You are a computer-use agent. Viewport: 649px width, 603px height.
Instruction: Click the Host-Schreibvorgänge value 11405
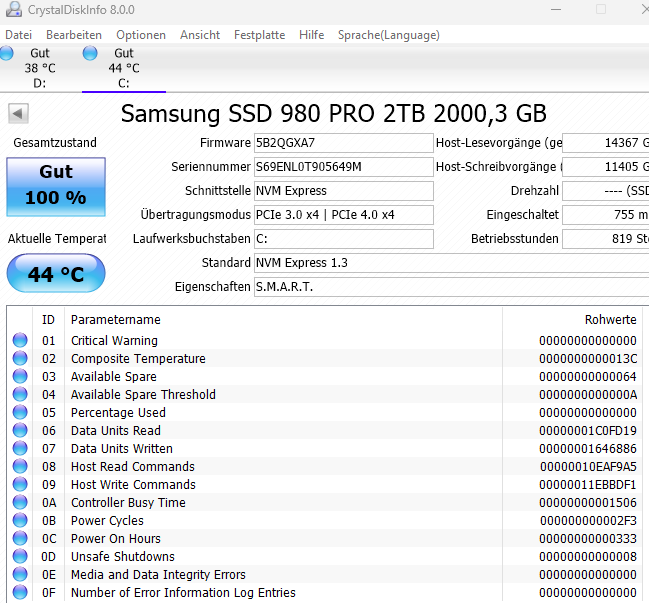(606, 167)
